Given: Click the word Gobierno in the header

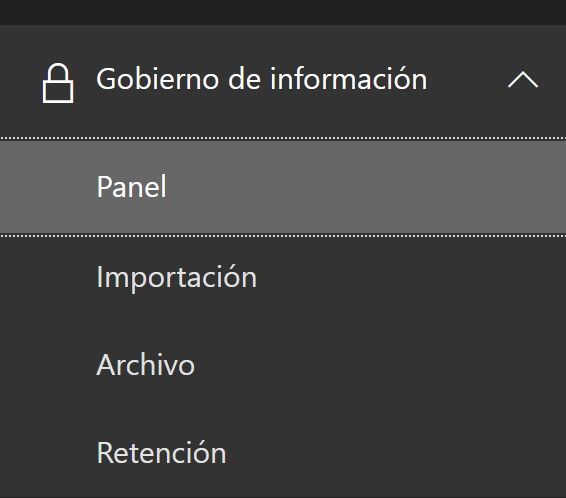Looking at the screenshot, I should point(157,79).
